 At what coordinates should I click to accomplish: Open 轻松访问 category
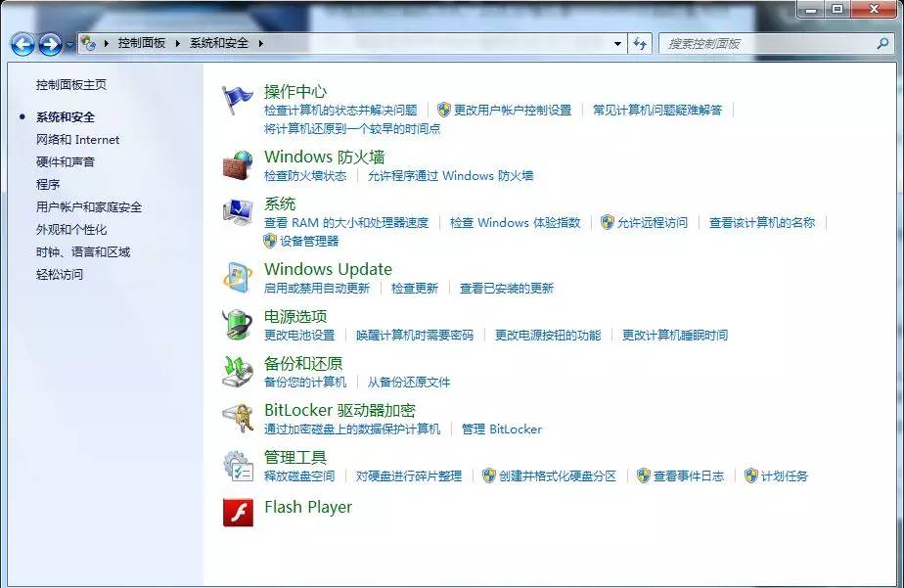click(x=60, y=274)
